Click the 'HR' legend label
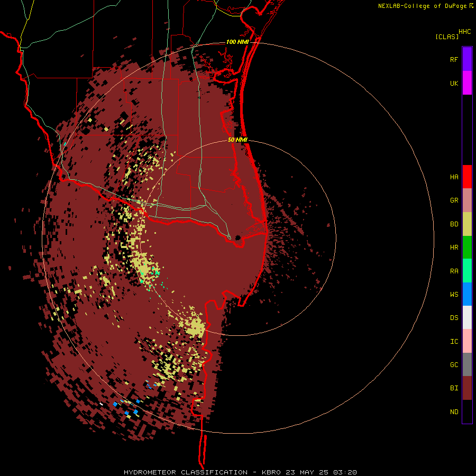This screenshot has height=476, width=476. [x=454, y=248]
